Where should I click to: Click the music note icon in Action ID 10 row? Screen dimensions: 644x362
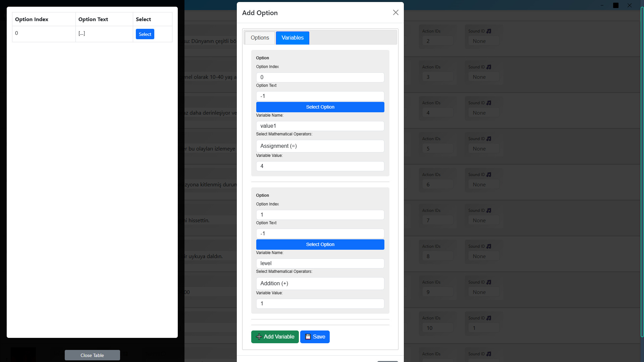(489, 318)
